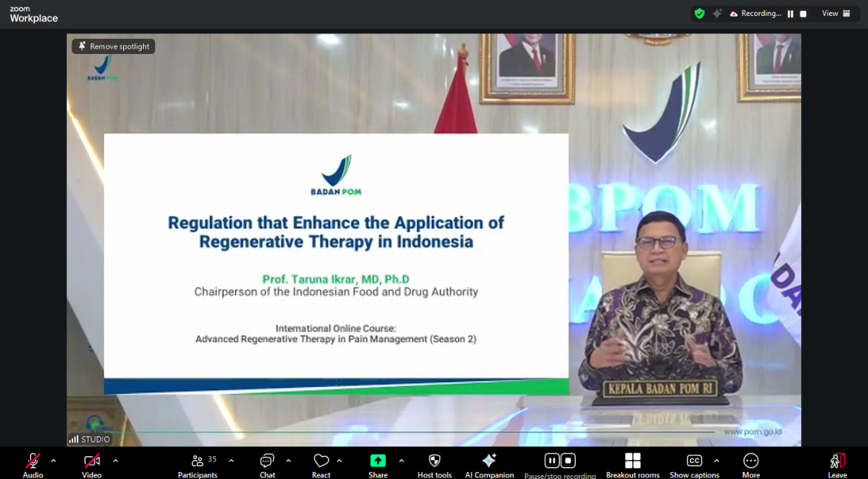
Task: Open the React heart menu
Action: [321, 465]
